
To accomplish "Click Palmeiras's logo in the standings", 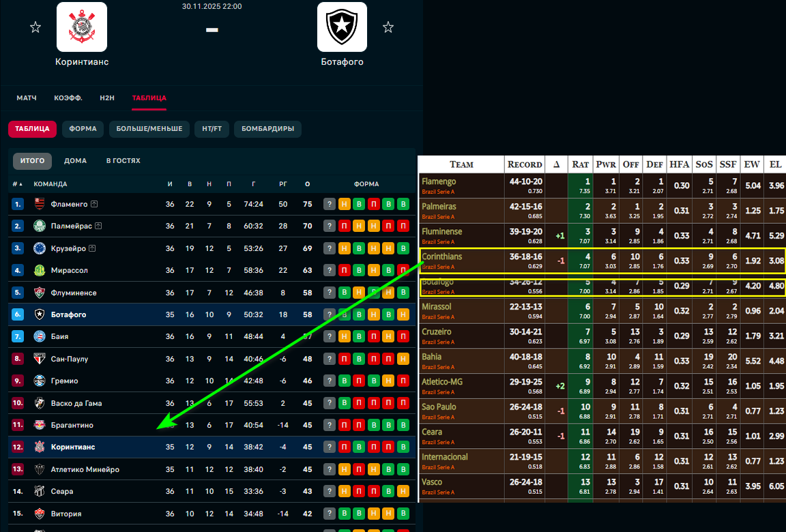I will [40, 226].
